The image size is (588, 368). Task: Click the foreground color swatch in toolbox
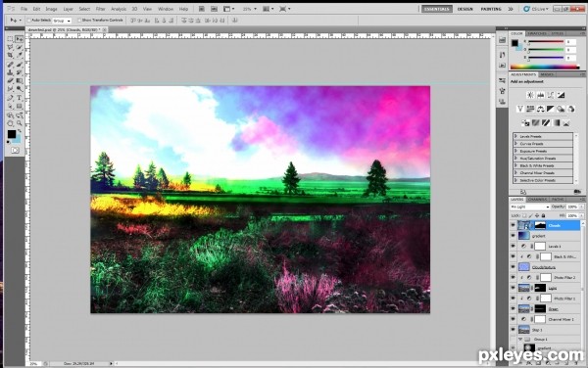point(12,134)
